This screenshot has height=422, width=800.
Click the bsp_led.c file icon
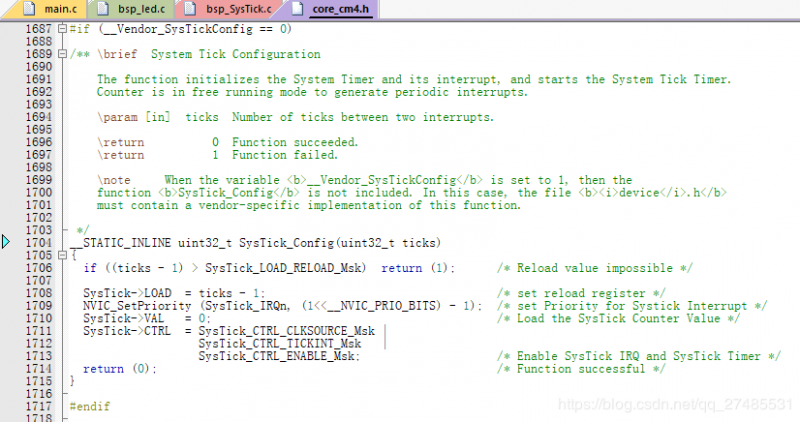pos(103,9)
